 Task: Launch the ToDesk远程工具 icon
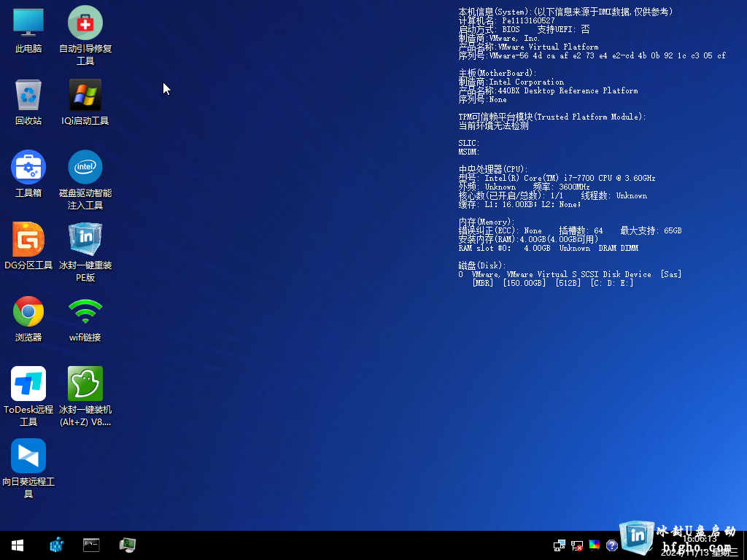tap(28, 397)
